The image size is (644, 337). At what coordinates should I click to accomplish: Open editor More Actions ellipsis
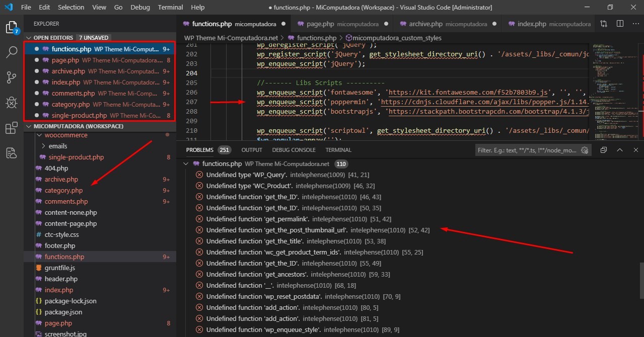[x=635, y=24]
